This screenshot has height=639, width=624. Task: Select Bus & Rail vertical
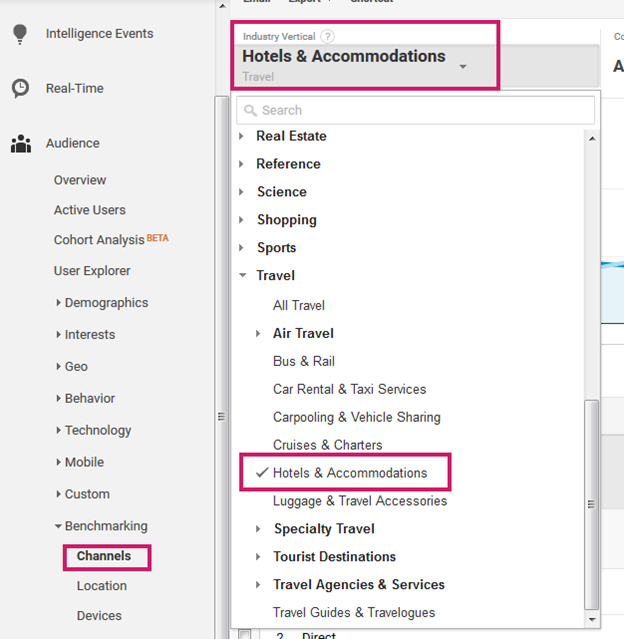click(x=304, y=361)
